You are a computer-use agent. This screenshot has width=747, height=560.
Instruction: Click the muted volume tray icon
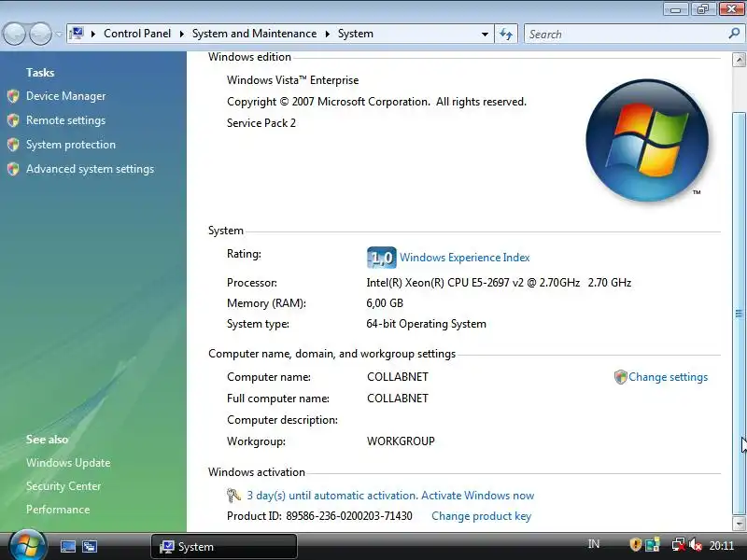(695, 544)
